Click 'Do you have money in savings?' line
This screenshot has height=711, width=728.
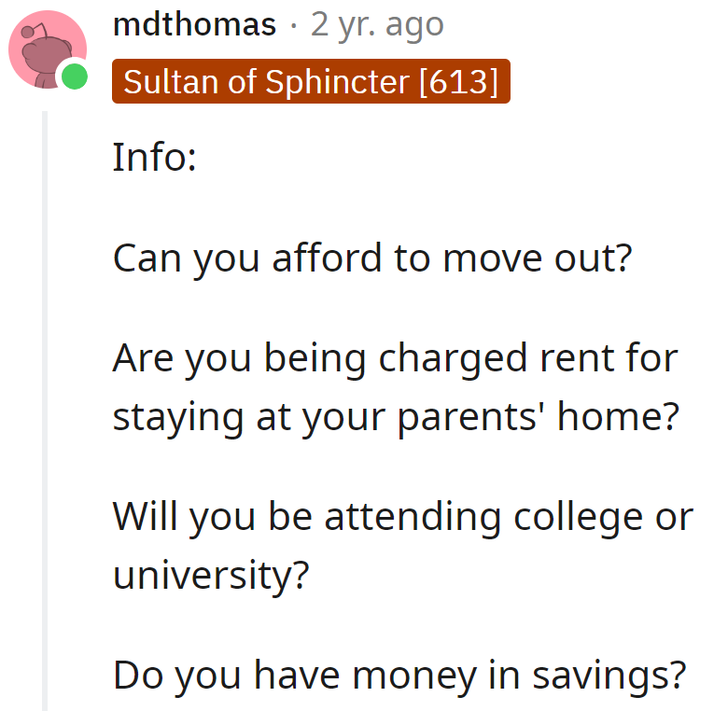[399, 674]
